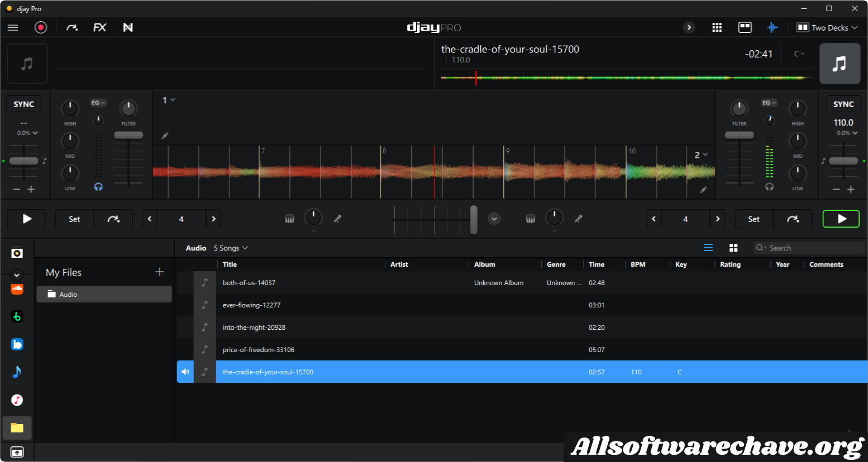The height and width of the screenshot is (462, 868).
Task: Click the left deck HIGH knob
Action: tap(70, 108)
